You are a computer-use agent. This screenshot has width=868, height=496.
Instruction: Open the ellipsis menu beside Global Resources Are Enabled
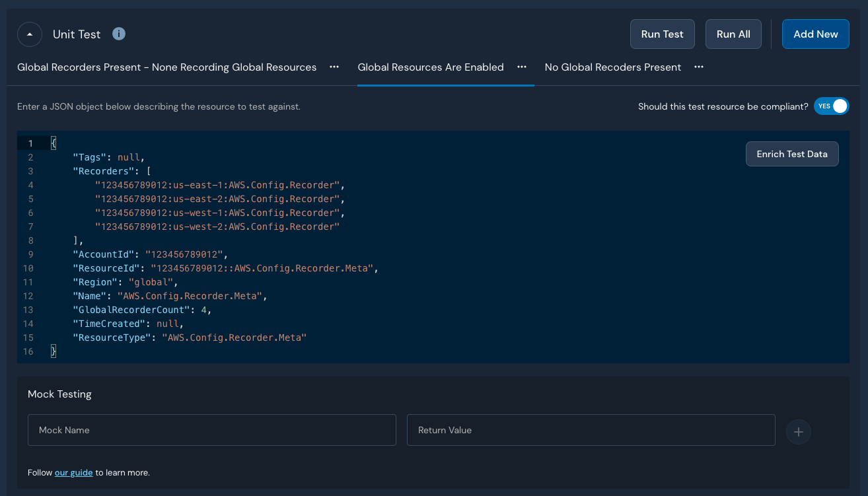click(x=521, y=67)
